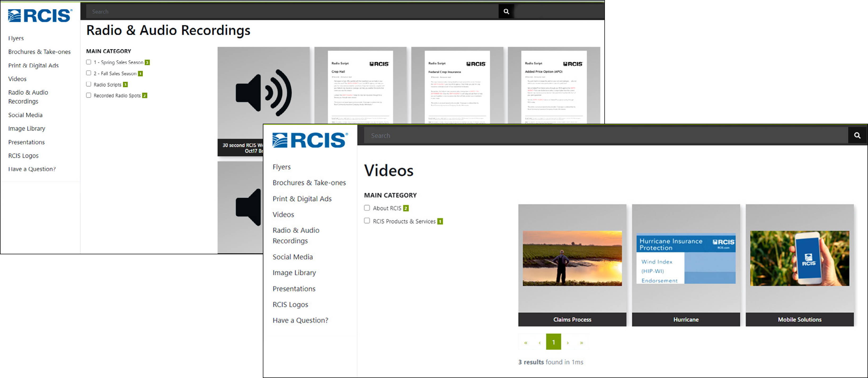
Task: Open the Added Price Option (APO) script thumbnail
Action: 553,86
